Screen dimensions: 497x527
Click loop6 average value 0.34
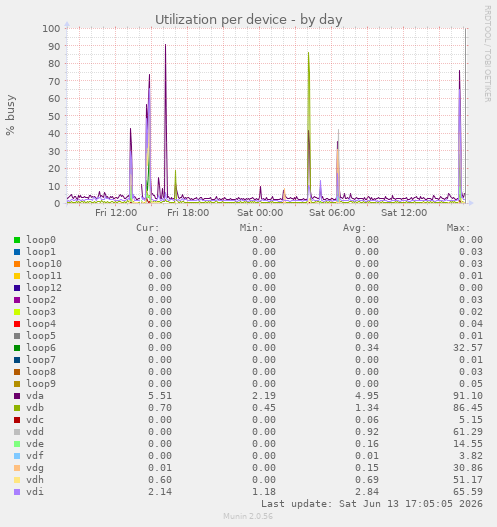point(367,348)
